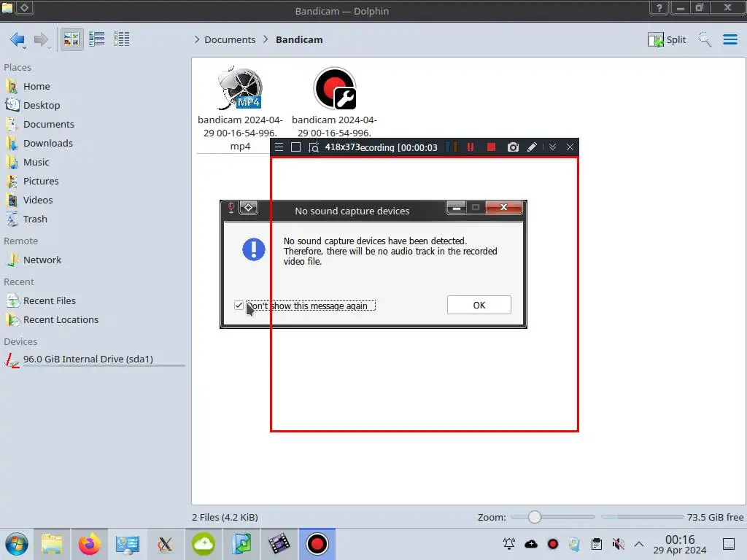Viewport: 747px width, 560px height.
Task: Confirm the dialog with OK
Action: click(x=479, y=305)
